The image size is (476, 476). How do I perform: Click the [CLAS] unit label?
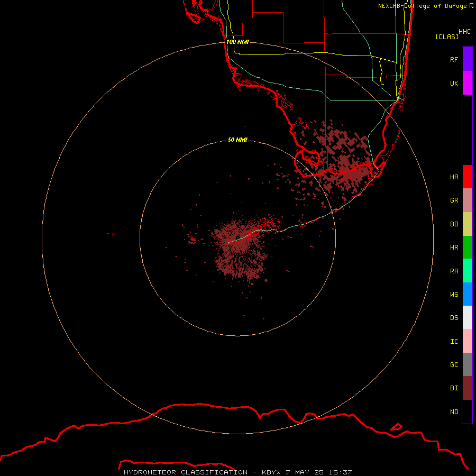pos(447,36)
